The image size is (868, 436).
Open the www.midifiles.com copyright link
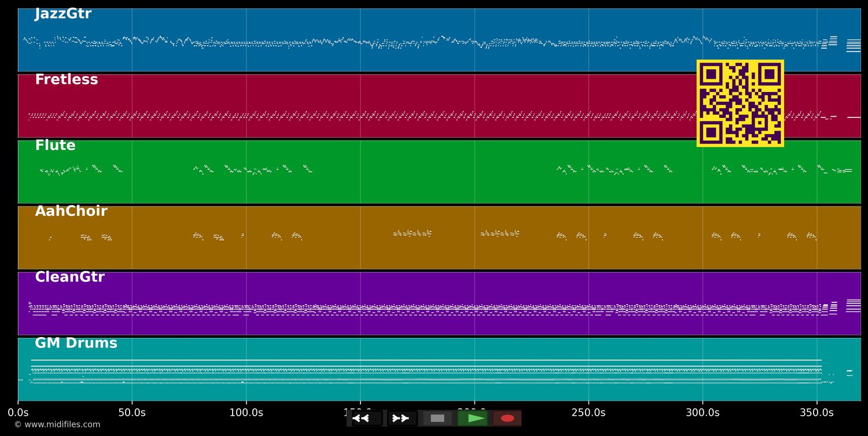point(57,424)
